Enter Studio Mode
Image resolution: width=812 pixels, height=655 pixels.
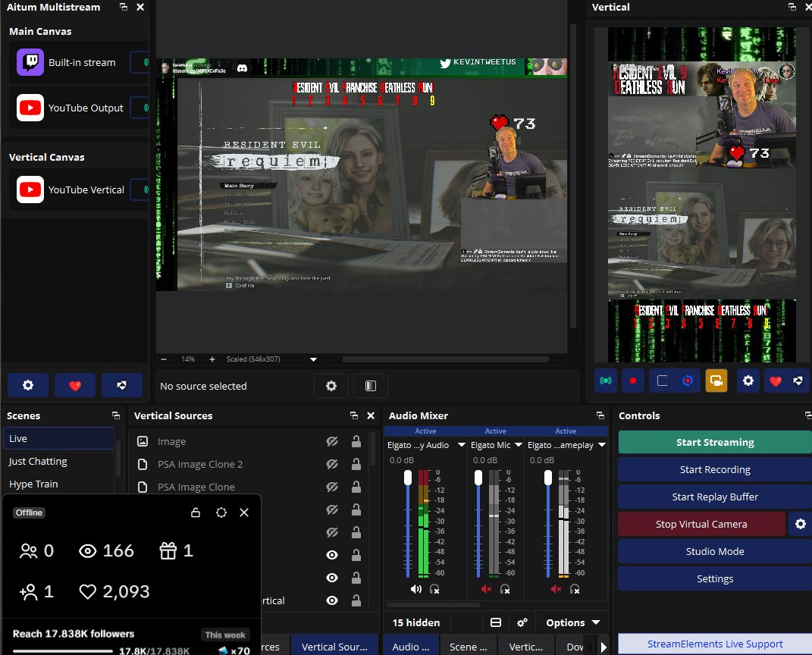pyautogui.click(x=715, y=551)
